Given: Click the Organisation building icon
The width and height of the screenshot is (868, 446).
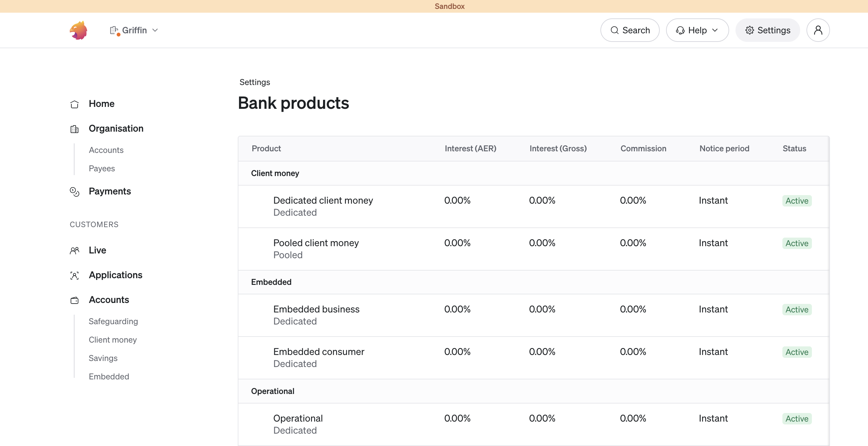Looking at the screenshot, I should coord(74,129).
